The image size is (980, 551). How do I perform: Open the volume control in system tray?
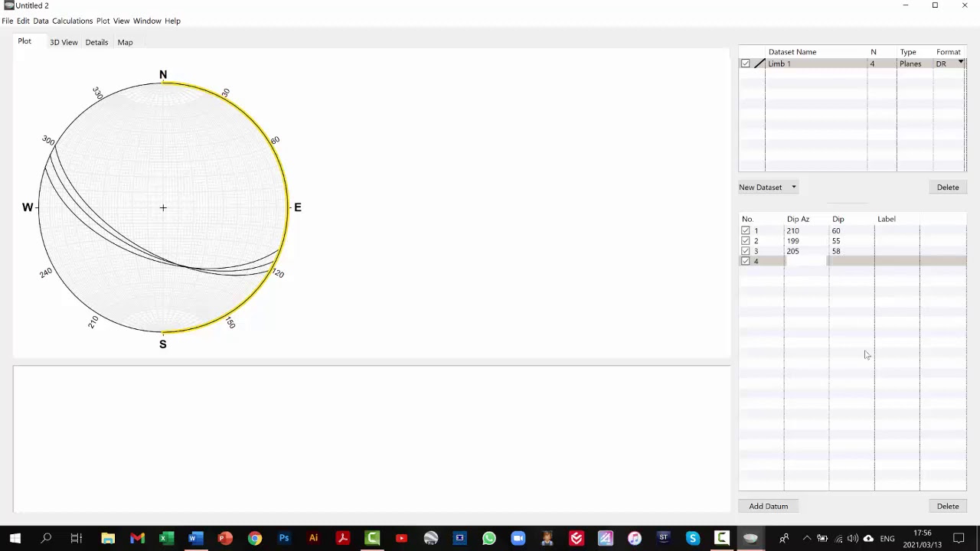pos(852,539)
